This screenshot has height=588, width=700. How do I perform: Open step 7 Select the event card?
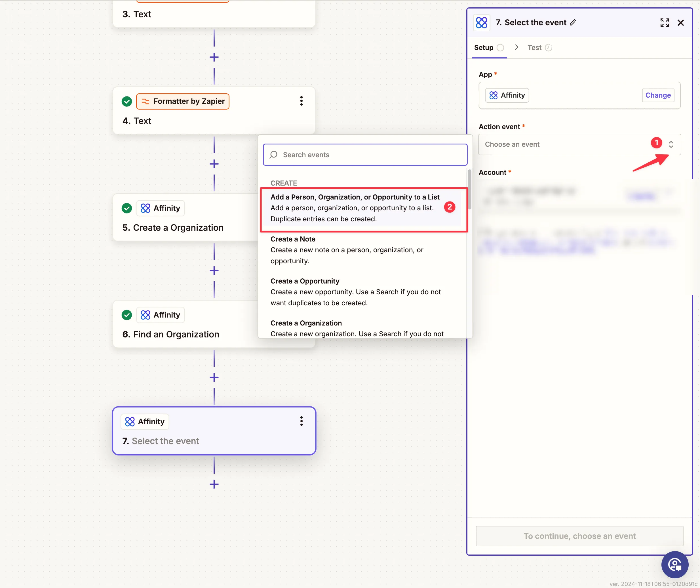(x=214, y=431)
